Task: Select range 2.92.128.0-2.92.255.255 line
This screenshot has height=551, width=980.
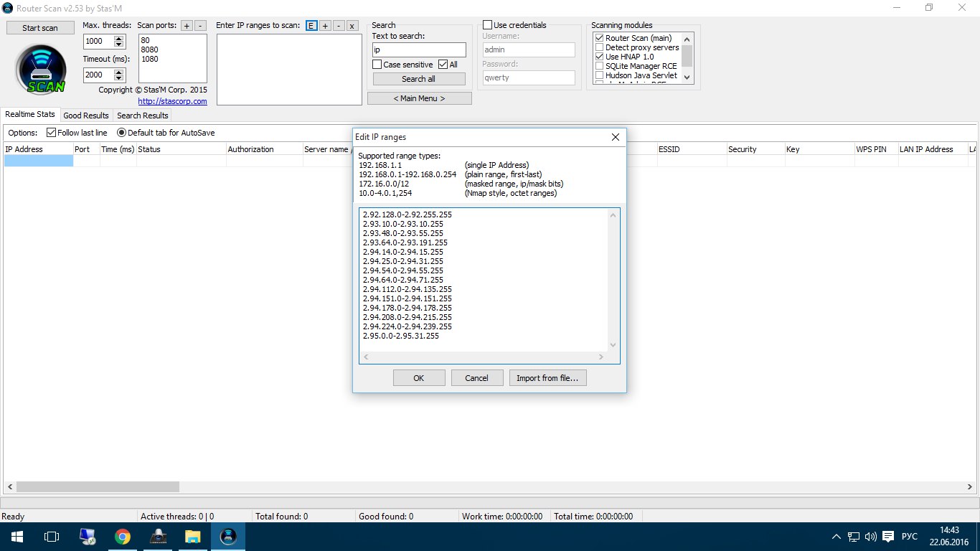Action: tap(407, 215)
